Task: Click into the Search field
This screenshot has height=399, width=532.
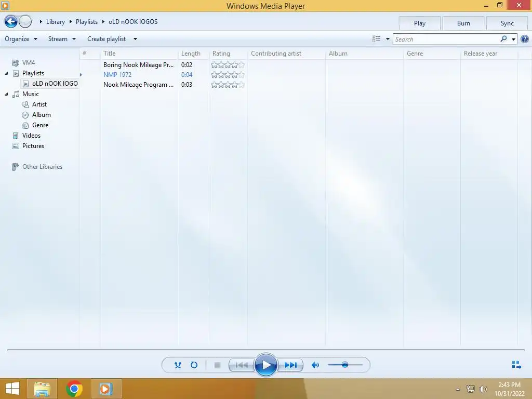Action: [x=446, y=39]
